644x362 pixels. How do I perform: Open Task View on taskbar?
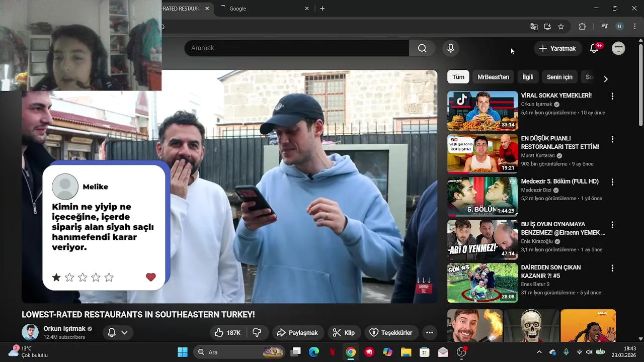point(296,352)
